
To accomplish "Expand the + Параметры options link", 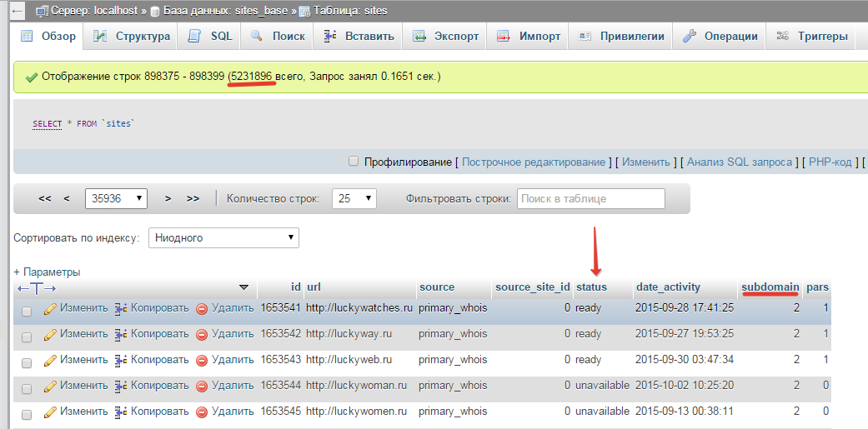I will pyautogui.click(x=47, y=272).
